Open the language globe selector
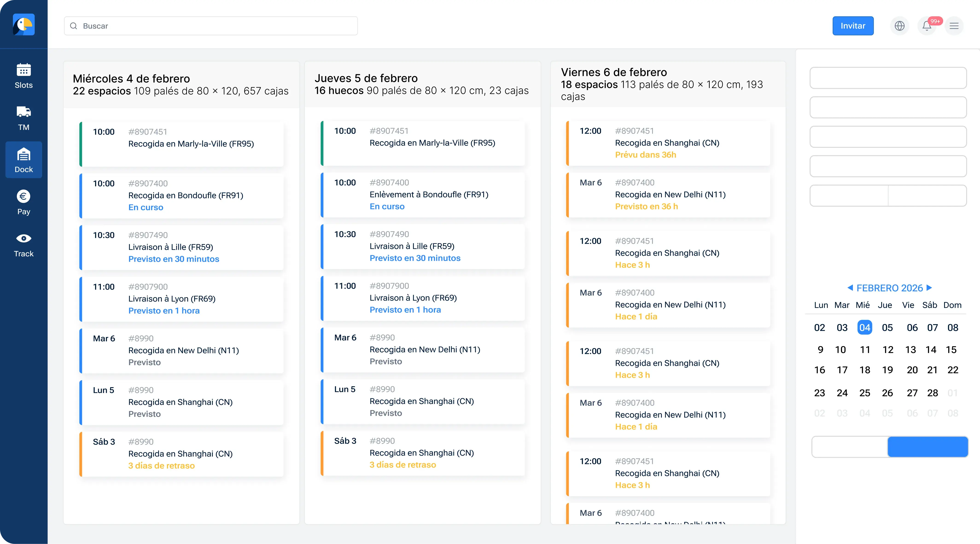The image size is (980, 544). coord(899,26)
